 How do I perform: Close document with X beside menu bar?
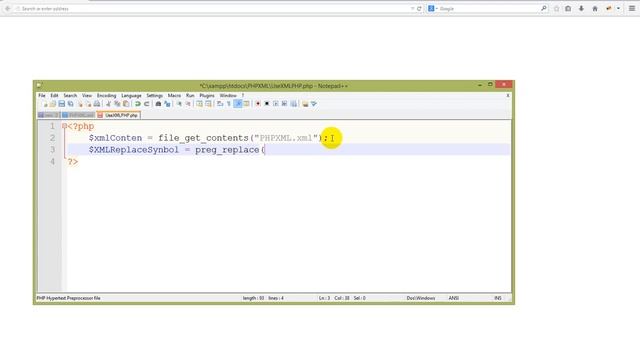coord(508,96)
